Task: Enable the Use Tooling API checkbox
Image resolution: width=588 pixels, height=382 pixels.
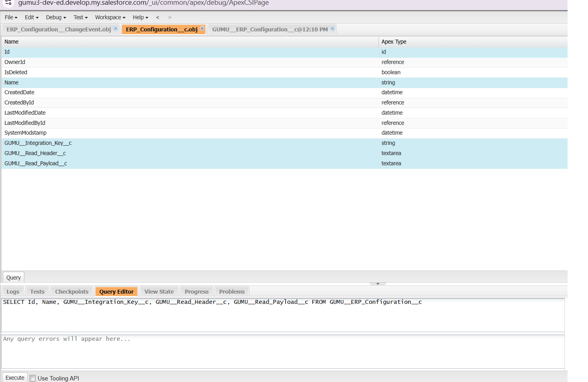Action: click(x=33, y=378)
